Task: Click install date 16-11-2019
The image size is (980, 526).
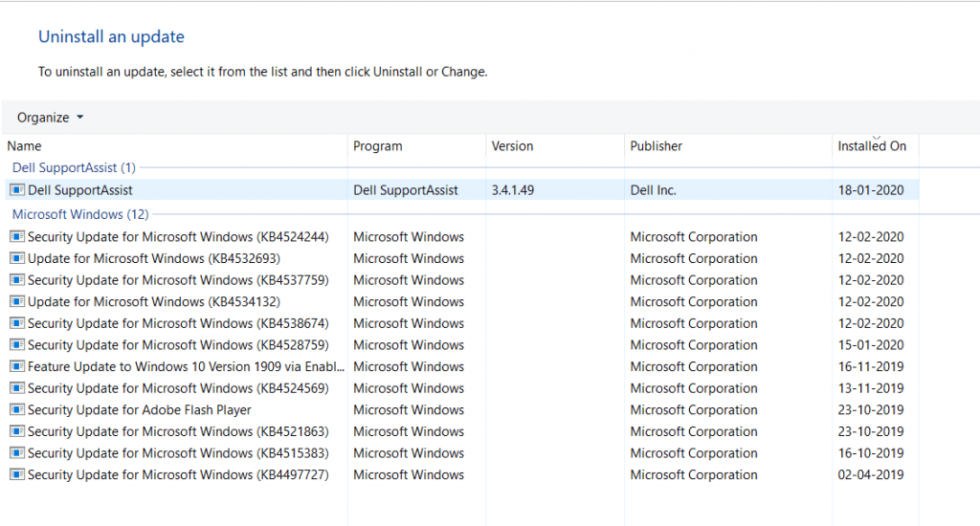Action: (x=871, y=366)
